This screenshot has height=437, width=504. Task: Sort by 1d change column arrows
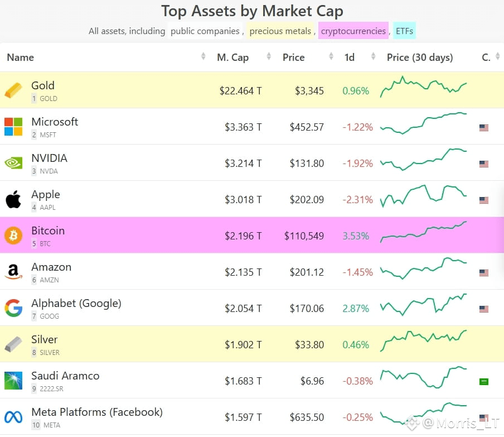point(373,56)
